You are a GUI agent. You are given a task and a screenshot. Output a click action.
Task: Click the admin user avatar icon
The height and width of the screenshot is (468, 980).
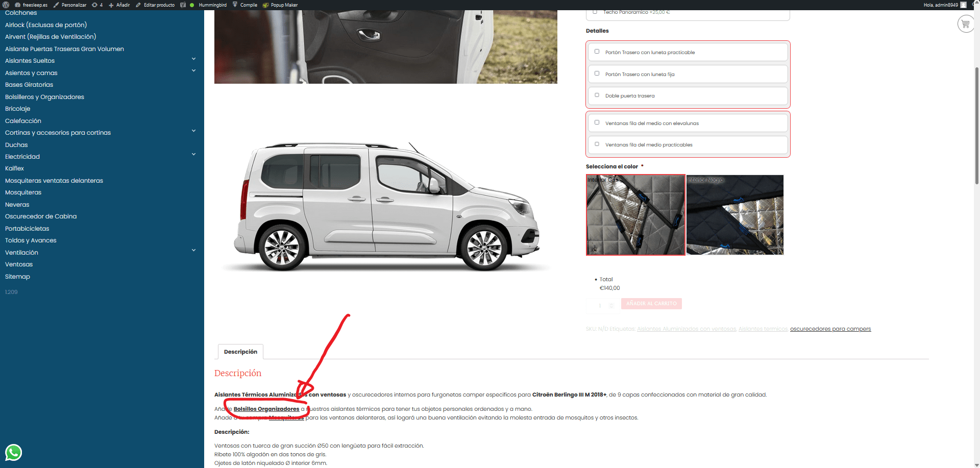click(963, 5)
